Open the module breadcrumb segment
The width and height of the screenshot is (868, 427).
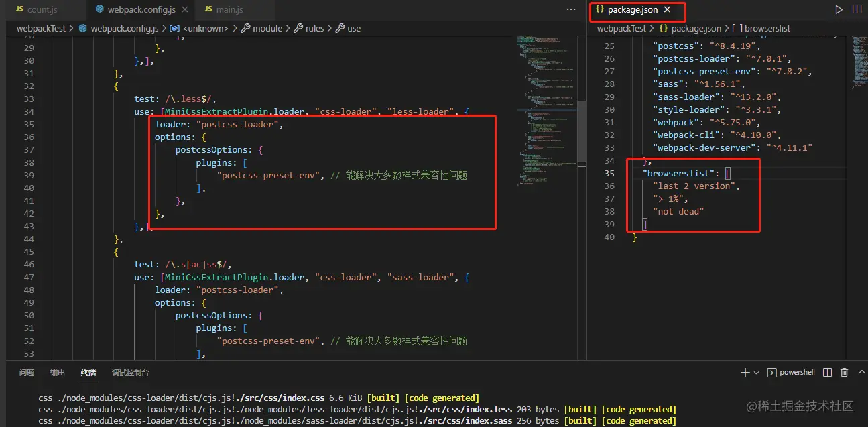(x=267, y=29)
